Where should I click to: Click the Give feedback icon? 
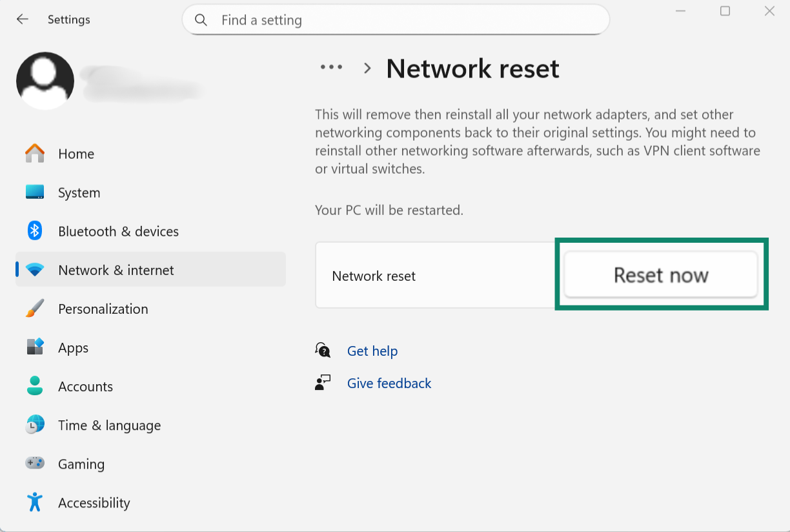pos(322,382)
